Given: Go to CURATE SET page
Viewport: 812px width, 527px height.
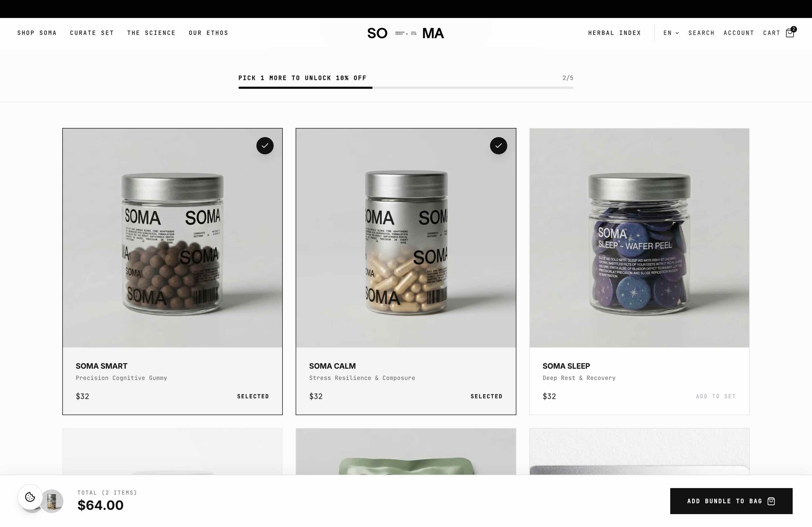Looking at the screenshot, I should point(92,33).
